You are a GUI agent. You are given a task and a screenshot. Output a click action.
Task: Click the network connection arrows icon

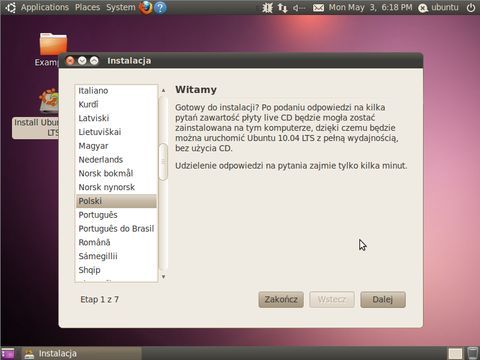coord(283,7)
